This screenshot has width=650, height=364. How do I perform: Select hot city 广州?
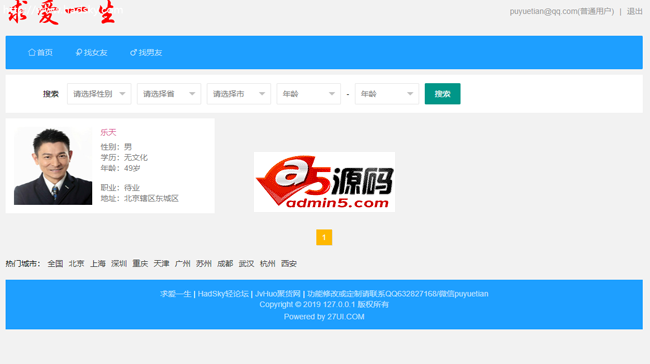pyautogui.click(x=182, y=264)
